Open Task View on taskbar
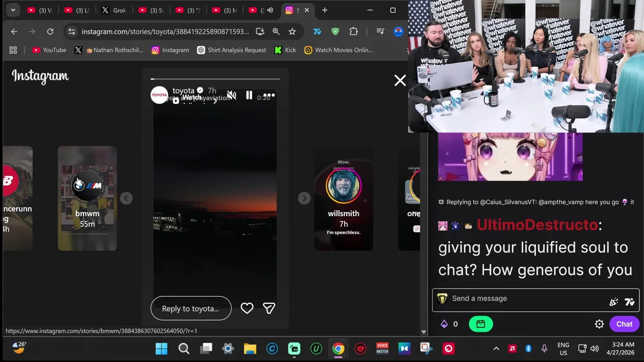This screenshot has width=644, height=362. tap(206, 348)
